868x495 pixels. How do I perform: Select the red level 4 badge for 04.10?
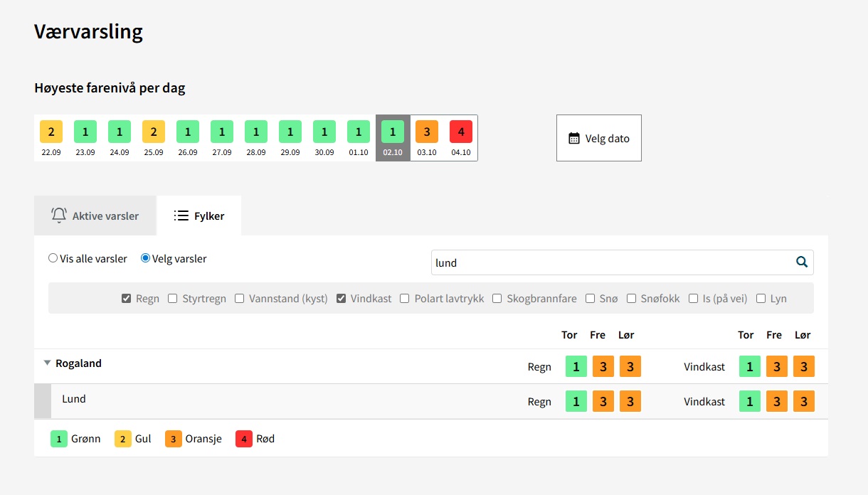click(461, 132)
